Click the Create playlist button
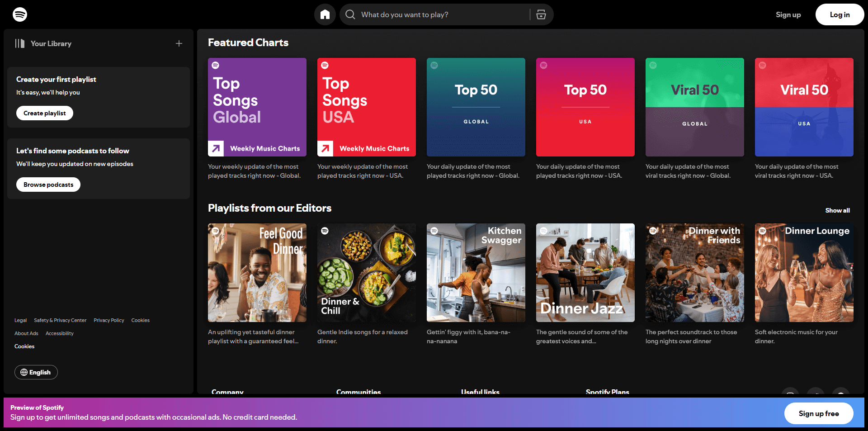This screenshot has height=431, width=868. click(x=45, y=113)
